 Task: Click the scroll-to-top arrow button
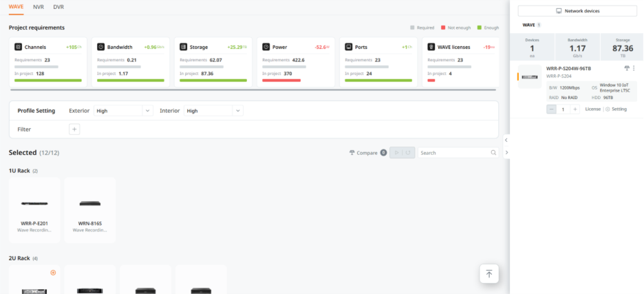pyautogui.click(x=489, y=273)
